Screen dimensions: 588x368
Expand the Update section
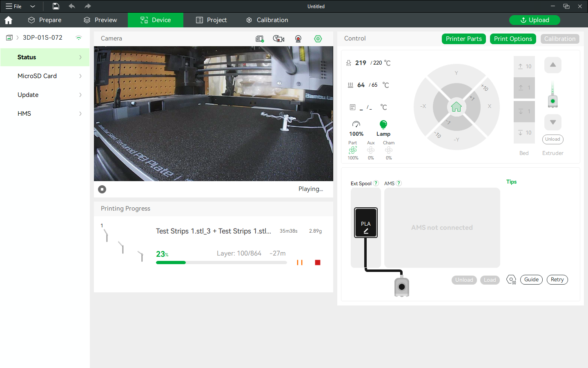[45, 95]
